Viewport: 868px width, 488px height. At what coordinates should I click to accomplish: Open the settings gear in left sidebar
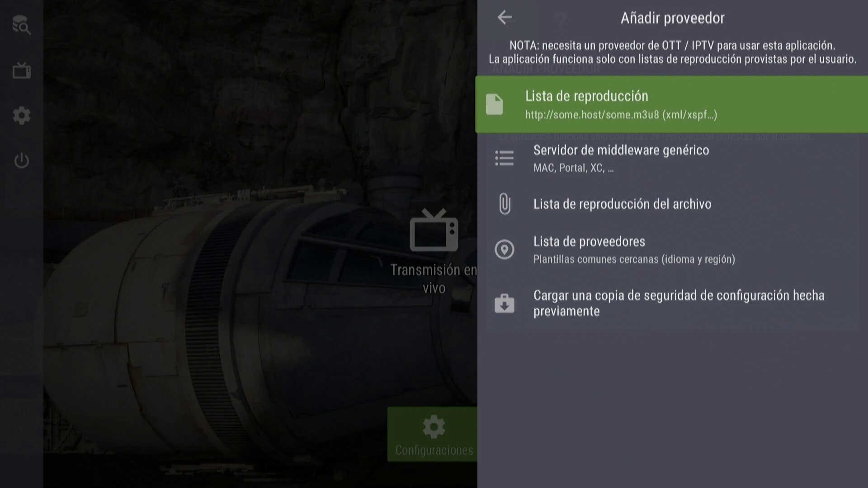click(21, 116)
